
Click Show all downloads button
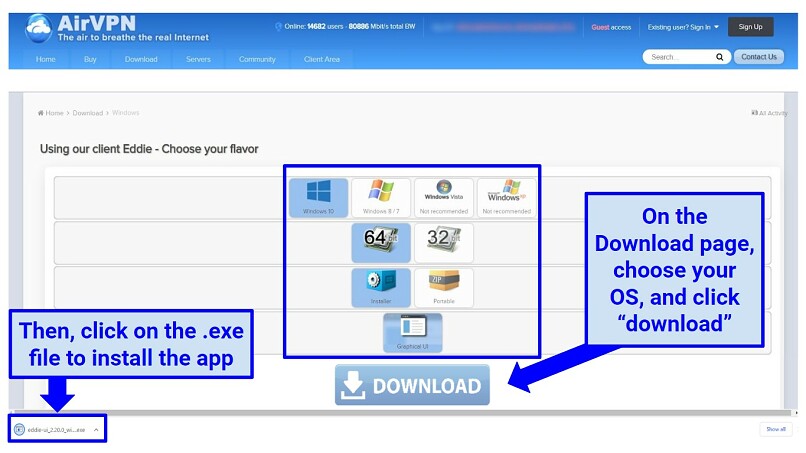[775, 429]
